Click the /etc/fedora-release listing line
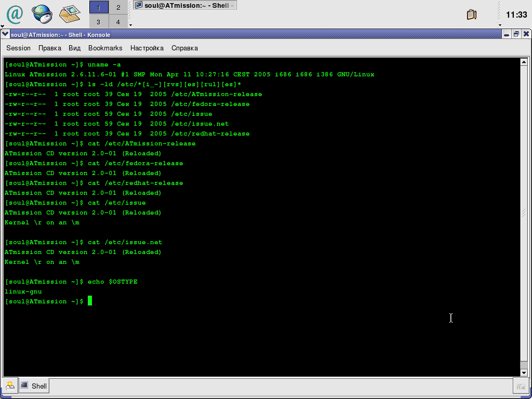 pos(127,104)
